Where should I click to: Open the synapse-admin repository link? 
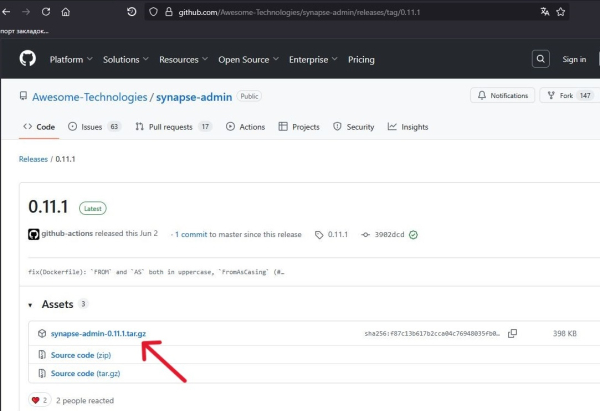click(x=194, y=97)
